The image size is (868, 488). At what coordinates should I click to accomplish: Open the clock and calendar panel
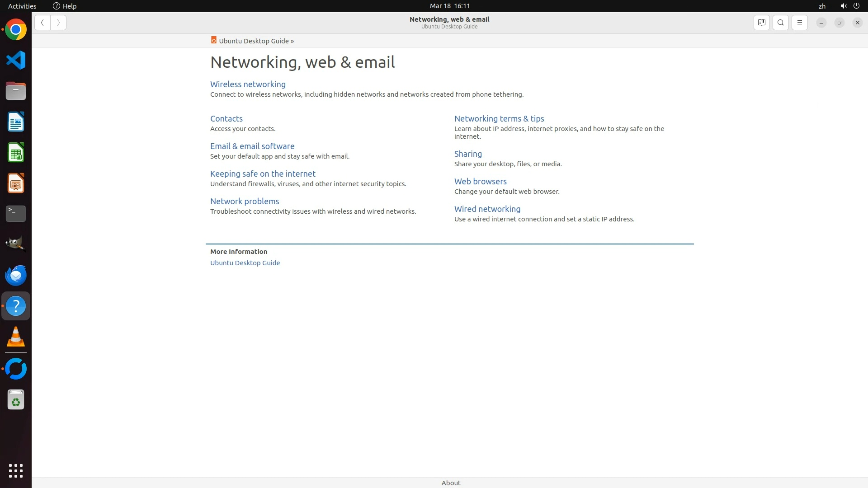[449, 6]
